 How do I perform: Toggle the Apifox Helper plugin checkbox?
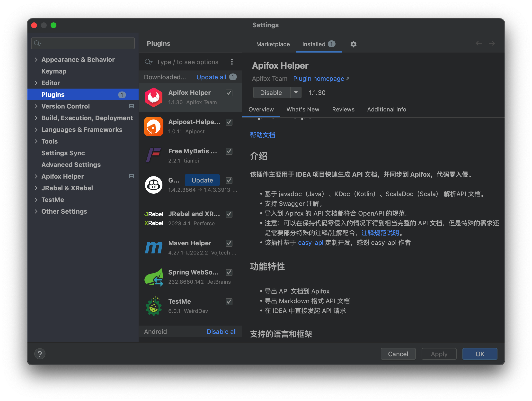pos(229,93)
